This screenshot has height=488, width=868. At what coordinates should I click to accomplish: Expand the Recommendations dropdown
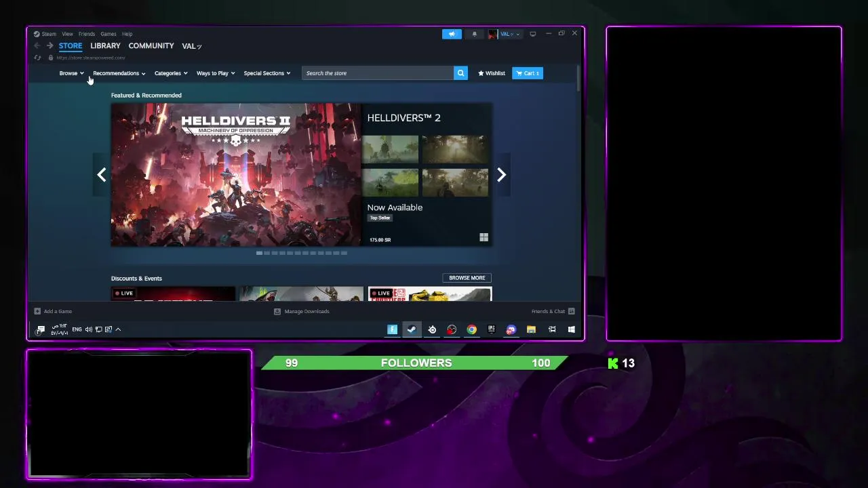click(x=119, y=73)
